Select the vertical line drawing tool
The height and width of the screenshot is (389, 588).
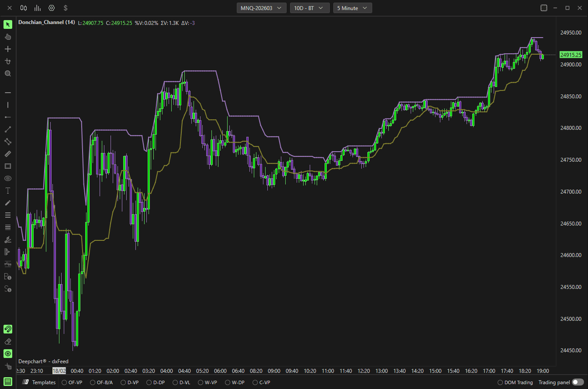pyautogui.click(x=8, y=105)
